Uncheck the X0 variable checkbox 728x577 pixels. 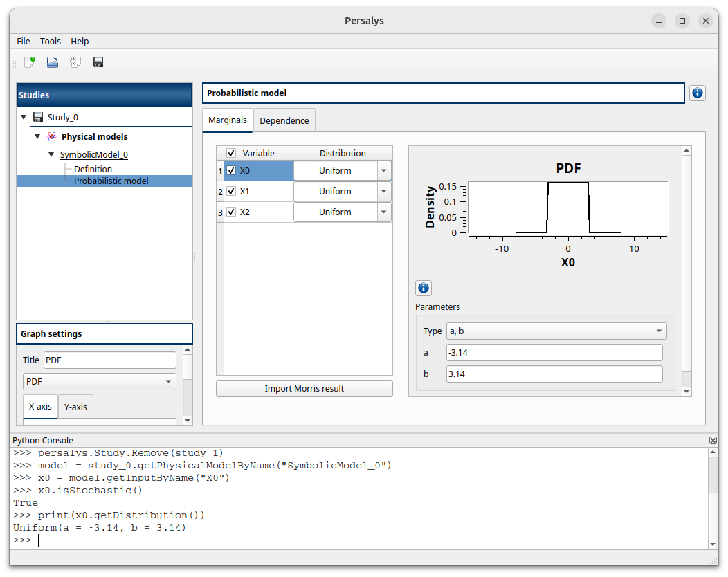pos(231,171)
